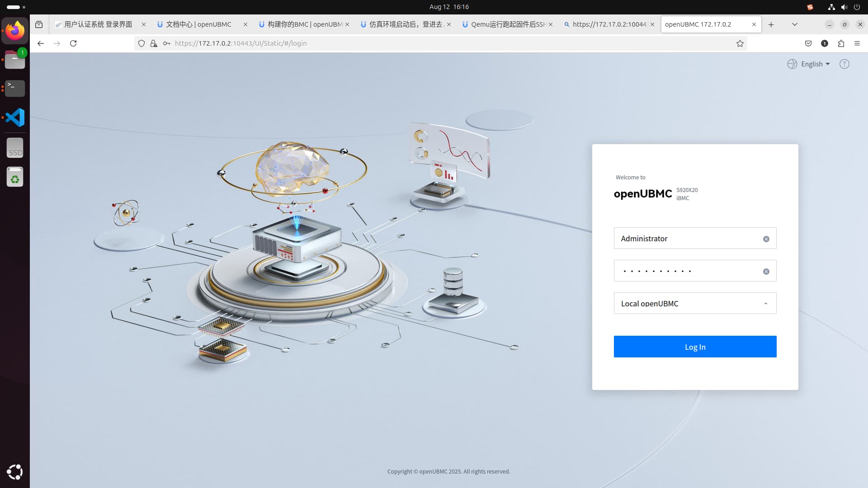Image resolution: width=868 pixels, height=488 pixels.
Task: Expand the list all tabs chevron
Action: click(x=794, y=24)
